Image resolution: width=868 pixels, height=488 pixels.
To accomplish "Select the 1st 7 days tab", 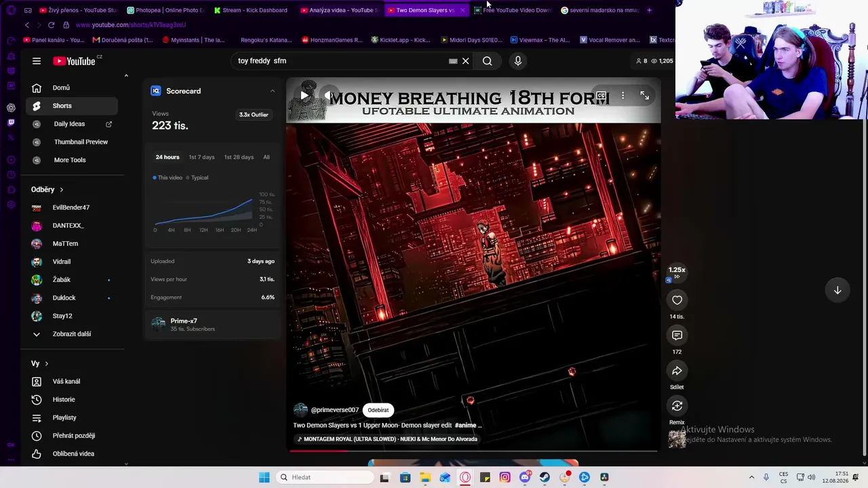I will (201, 157).
